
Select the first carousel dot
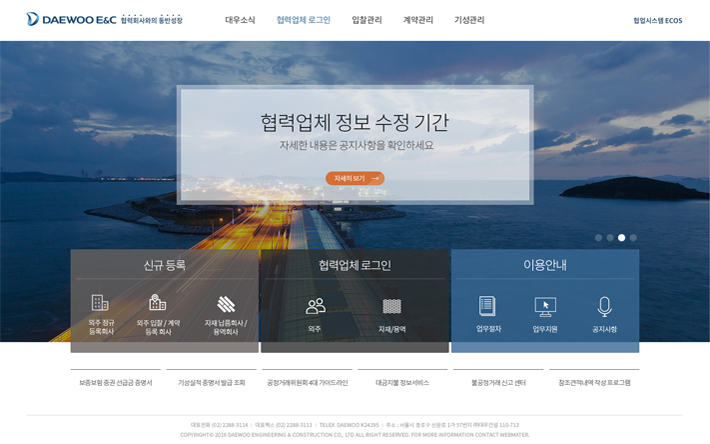[x=598, y=238]
